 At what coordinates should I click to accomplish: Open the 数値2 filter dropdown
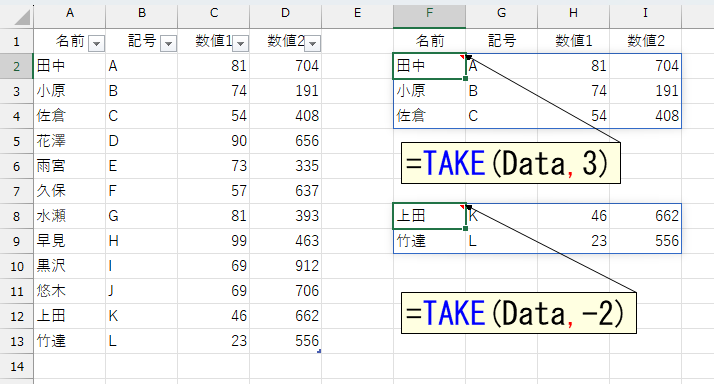tap(312, 43)
